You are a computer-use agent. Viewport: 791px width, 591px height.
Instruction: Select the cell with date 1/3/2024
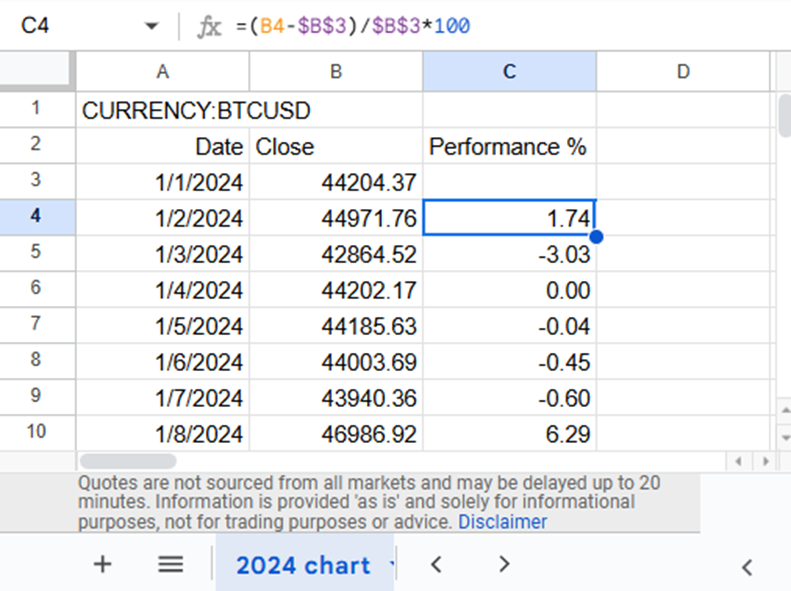[x=162, y=254]
